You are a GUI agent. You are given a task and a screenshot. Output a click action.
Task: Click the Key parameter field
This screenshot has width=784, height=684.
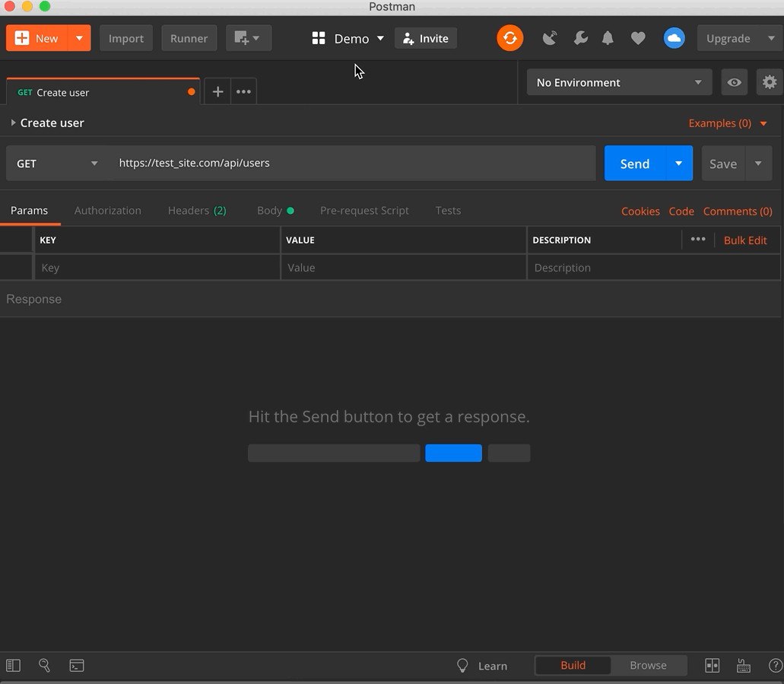pos(157,267)
